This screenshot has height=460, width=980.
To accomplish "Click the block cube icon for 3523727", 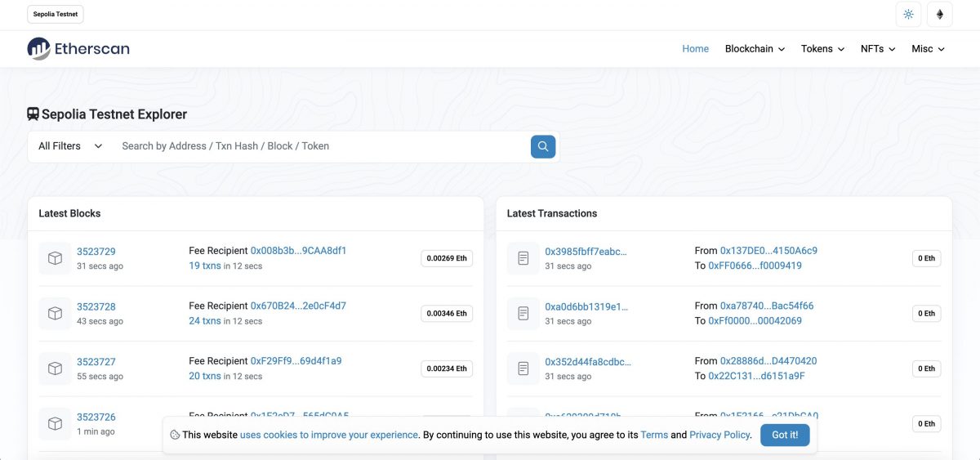I will click(x=55, y=368).
